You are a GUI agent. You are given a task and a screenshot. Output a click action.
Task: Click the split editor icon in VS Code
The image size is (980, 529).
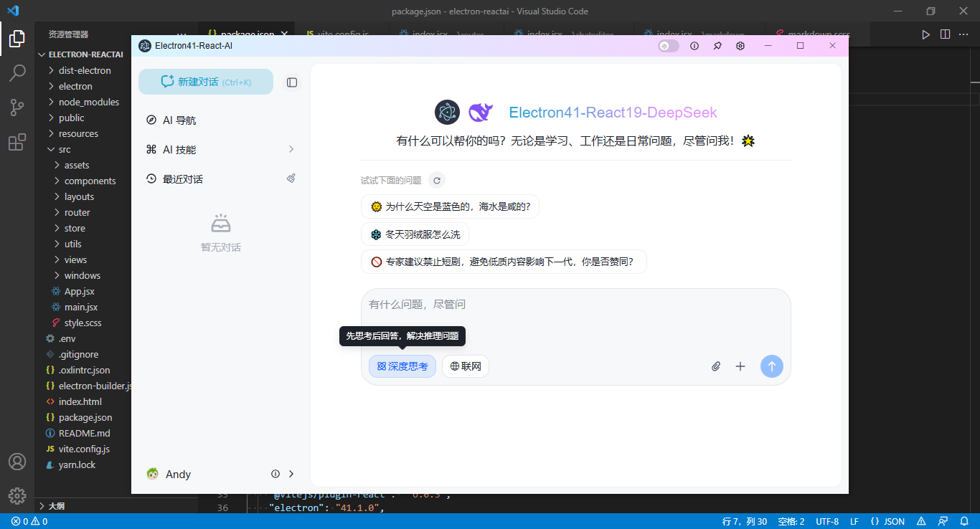(945, 34)
